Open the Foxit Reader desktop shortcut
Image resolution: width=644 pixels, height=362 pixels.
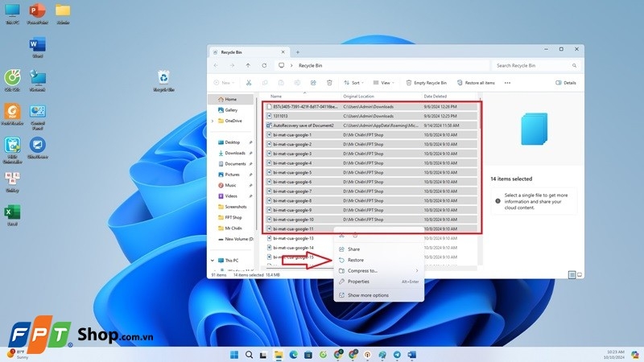coord(12,114)
